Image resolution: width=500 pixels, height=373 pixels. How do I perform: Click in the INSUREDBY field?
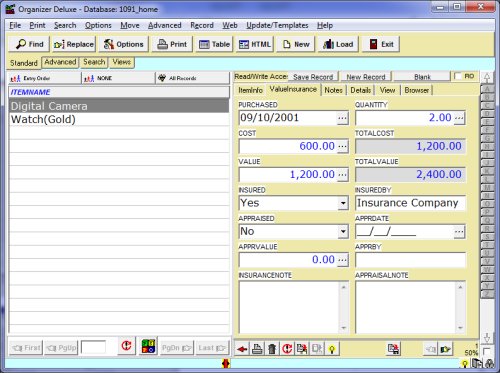[x=410, y=203]
